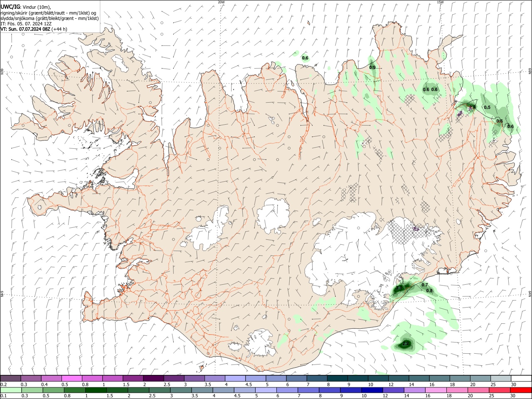This screenshot has height=399, width=532.
Task: Select darkest green lower swatch labeled 1
Action: click(x=96, y=390)
